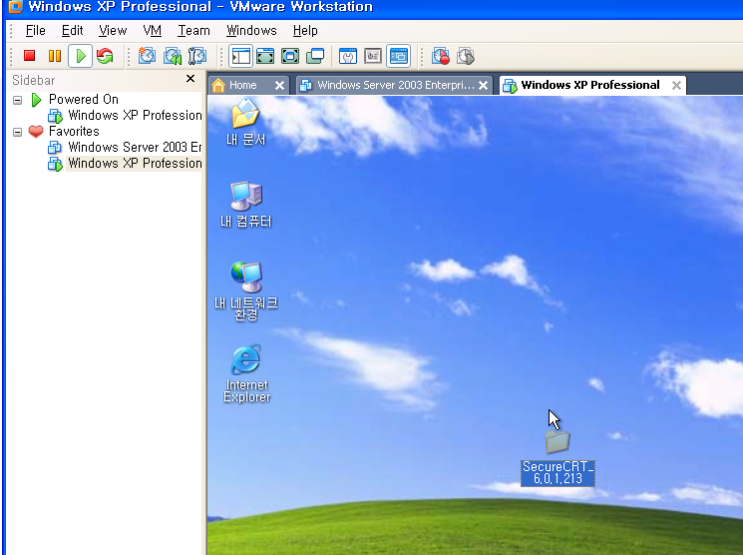Screen dimensions: 743x555
Task: Open the View menu
Action: pos(113,31)
